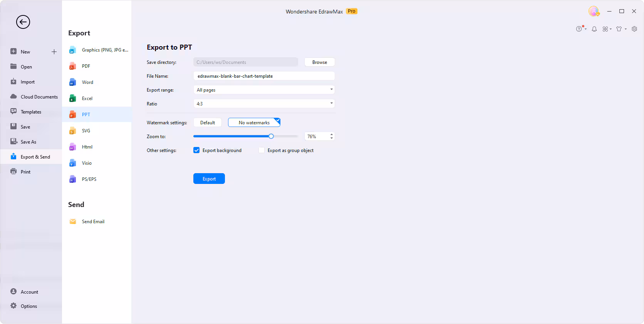Click the Options gear icon
The height and width of the screenshot is (324, 644).
13,306
